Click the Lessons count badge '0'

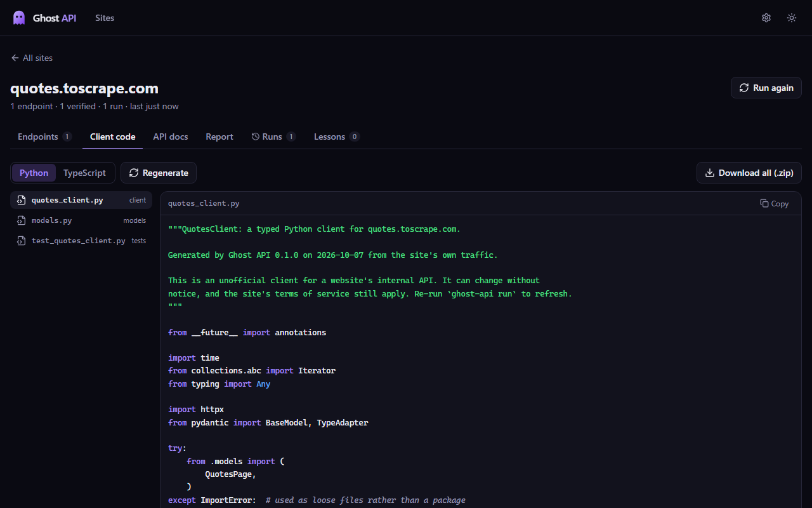(355, 137)
